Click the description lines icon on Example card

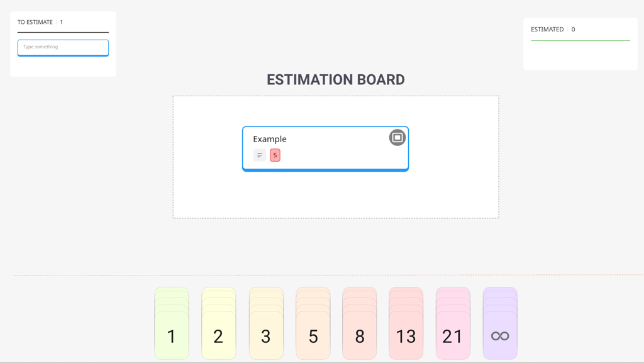(x=259, y=155)
